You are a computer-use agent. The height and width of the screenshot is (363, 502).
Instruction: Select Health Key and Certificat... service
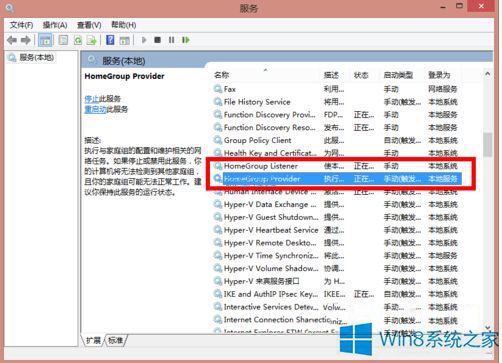coord(337,153)
